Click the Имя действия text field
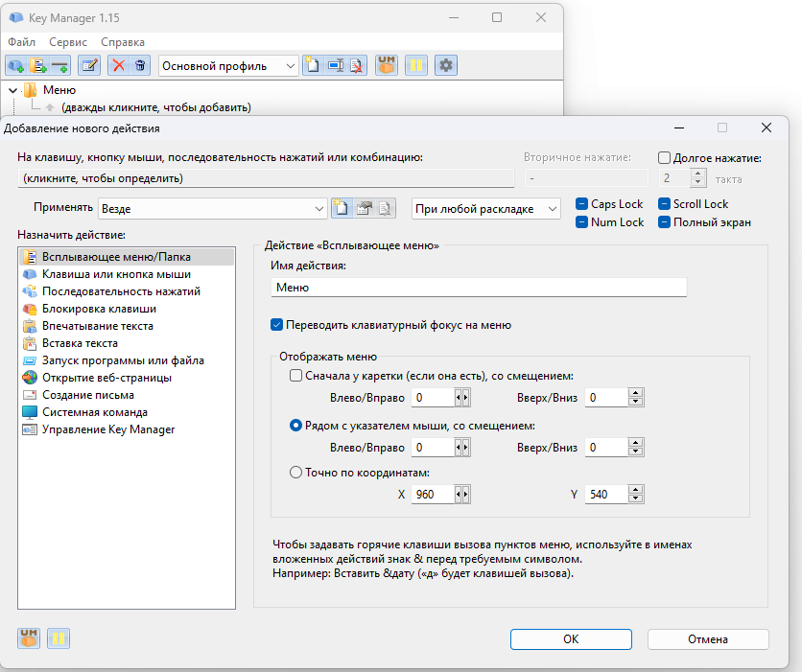The width and height of the screenshot is (802, 672). (480, 287)
